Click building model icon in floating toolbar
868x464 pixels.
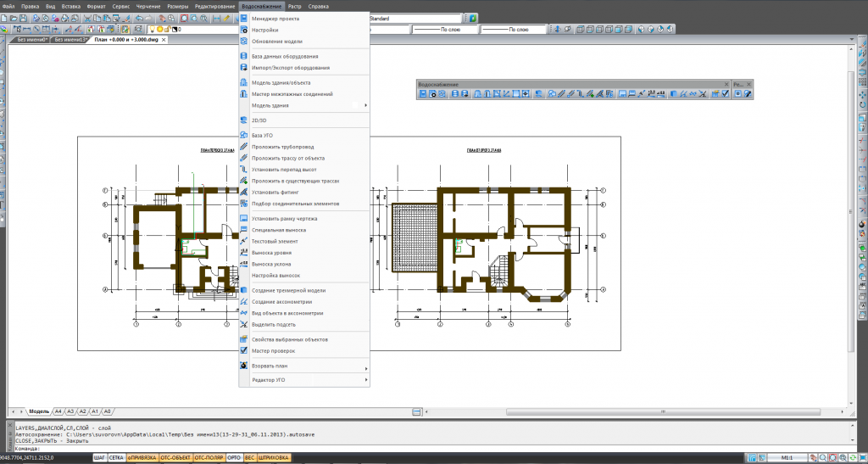pos(478,93)
